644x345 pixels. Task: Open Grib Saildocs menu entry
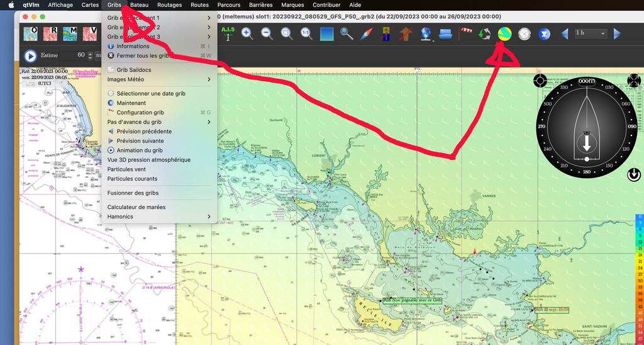tap(159, 70)
